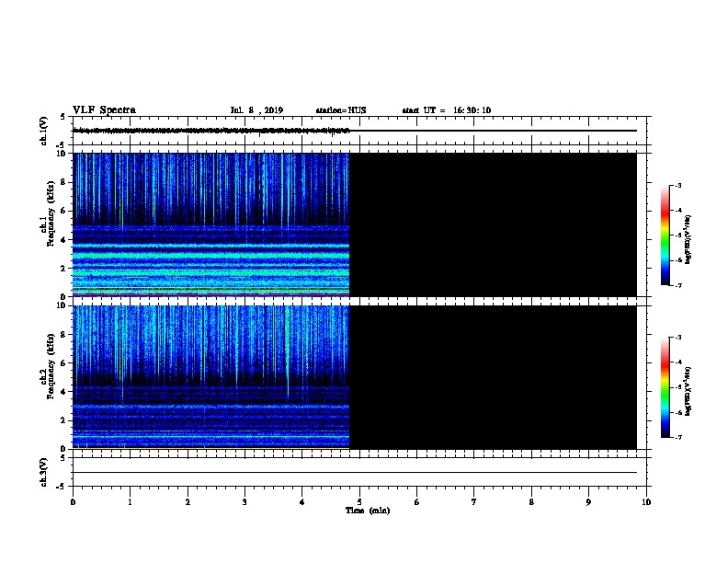Click the ch.1 colorbar log(PSD) label
Screen dimensions: 728x563
click(x=688, y=239)
